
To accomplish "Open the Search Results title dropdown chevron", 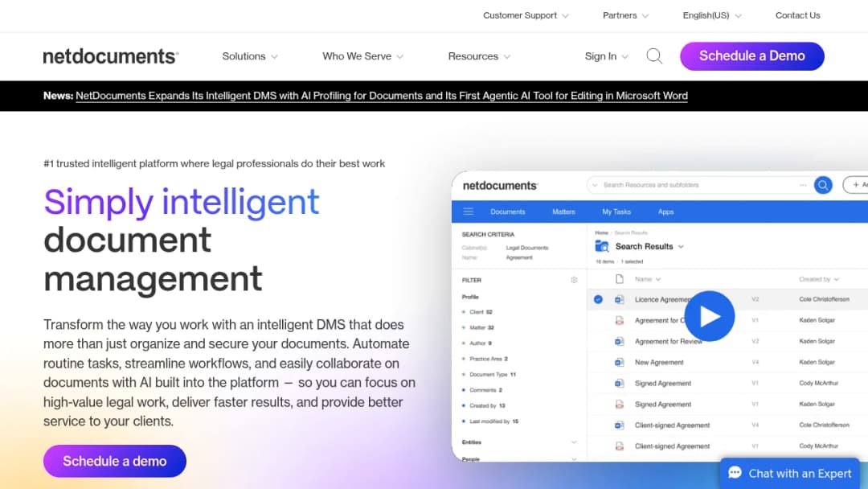I will [x=681, y=247].
